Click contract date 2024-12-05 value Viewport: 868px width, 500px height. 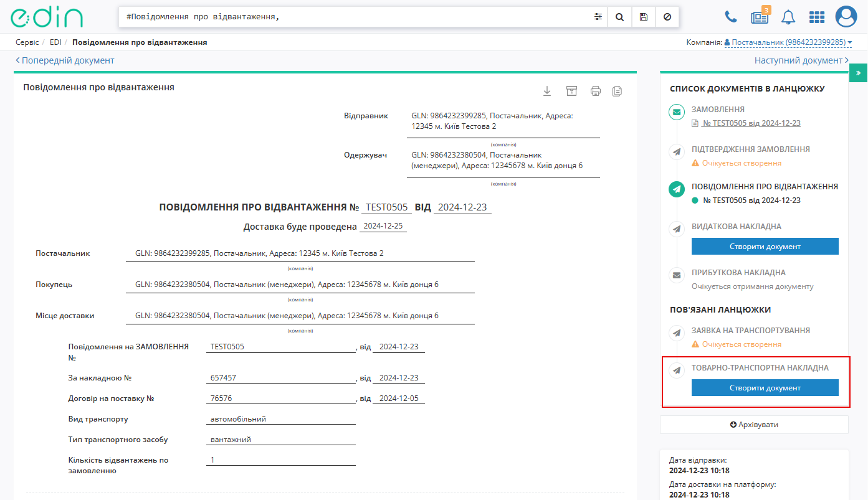[399, 399]
